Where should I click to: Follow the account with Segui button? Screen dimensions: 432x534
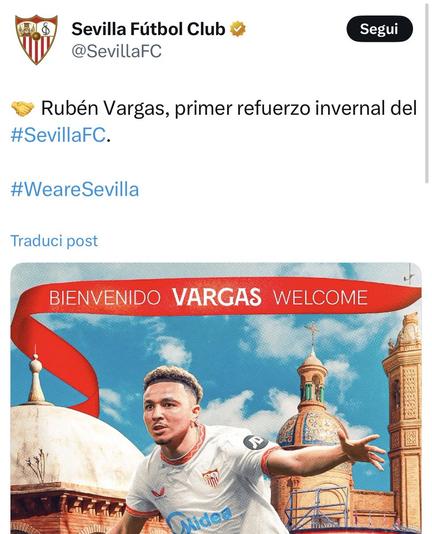pos(379,29)
